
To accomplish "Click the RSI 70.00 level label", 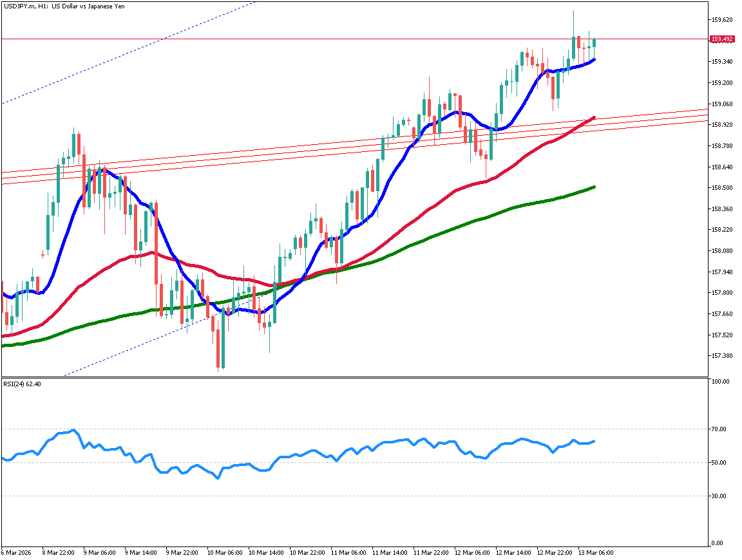I will (x=719, y=429).
